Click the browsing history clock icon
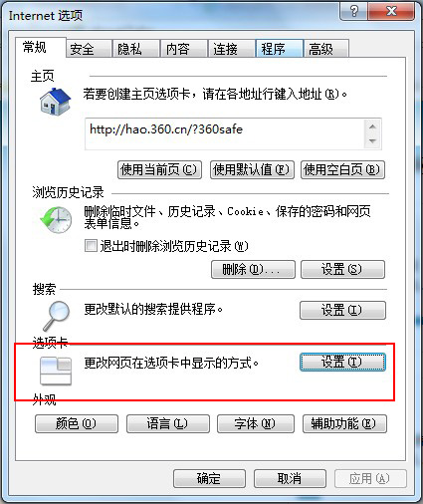The width and height of the screenshot is (423, 504). pos(56,219)
